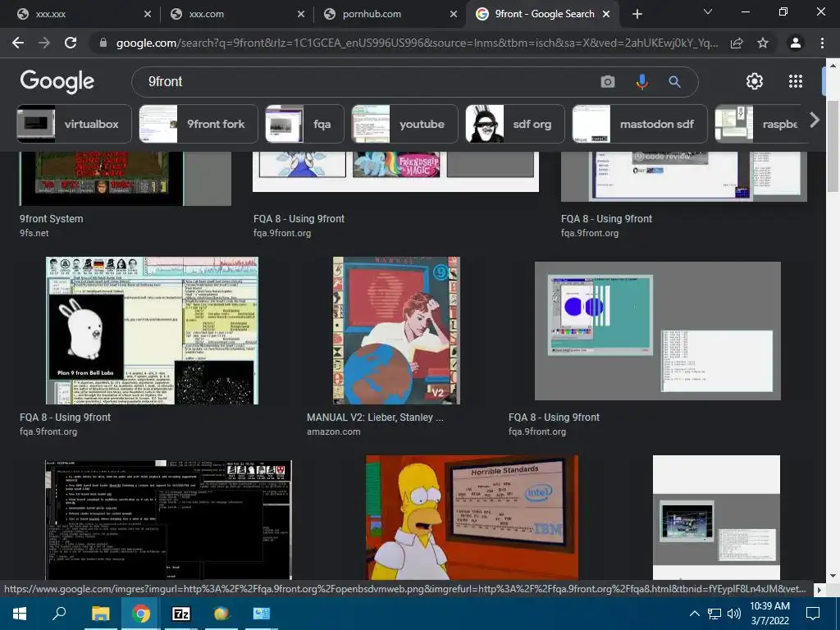
Task: Close the 9front Google Search tab
Action: [x=606, y=14]
